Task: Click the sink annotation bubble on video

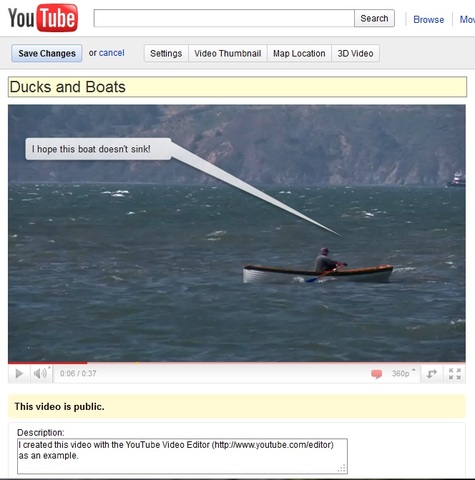Action: click(x=98, y=149)
